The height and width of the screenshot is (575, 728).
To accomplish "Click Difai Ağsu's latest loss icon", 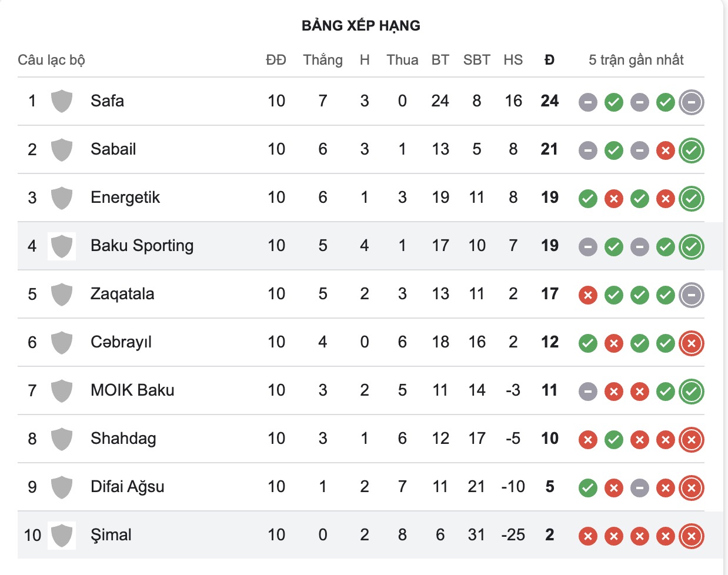I will [x=691, y=488].
